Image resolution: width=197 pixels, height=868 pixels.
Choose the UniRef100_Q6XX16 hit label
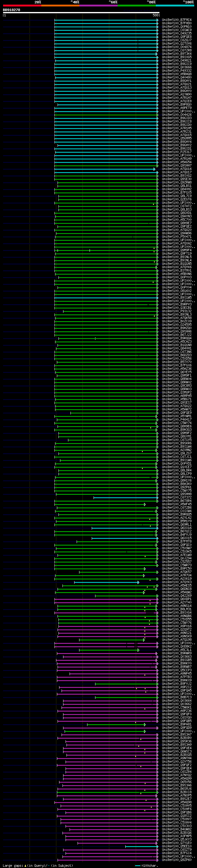coord(177,528)
